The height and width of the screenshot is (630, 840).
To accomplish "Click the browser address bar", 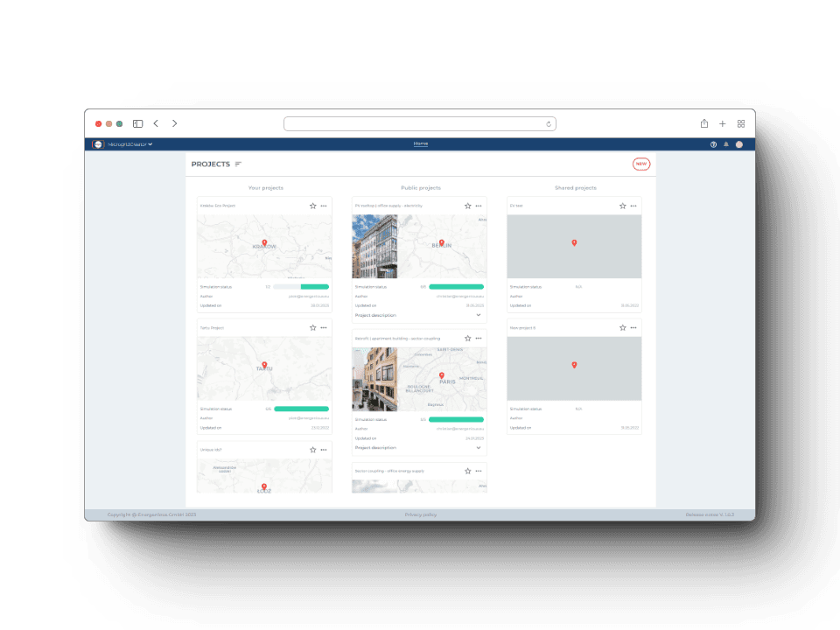I will point(420,124).
